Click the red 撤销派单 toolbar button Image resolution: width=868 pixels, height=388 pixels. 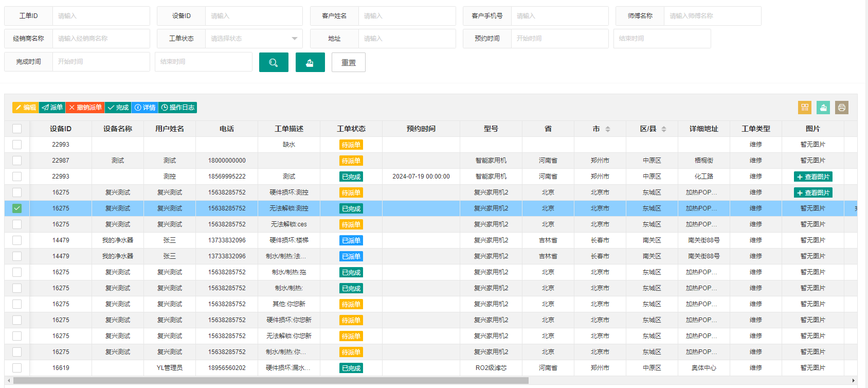[85, 108]
